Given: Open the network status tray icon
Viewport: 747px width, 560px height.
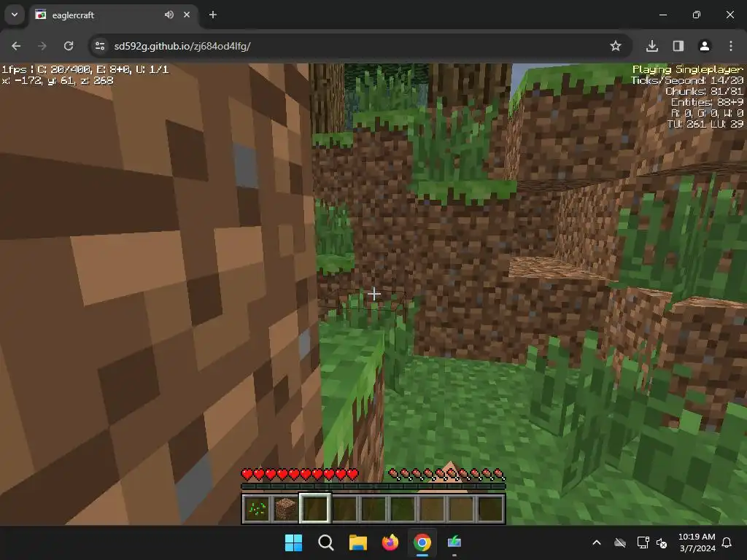Looking at the screenshot, I should (643, 542).
